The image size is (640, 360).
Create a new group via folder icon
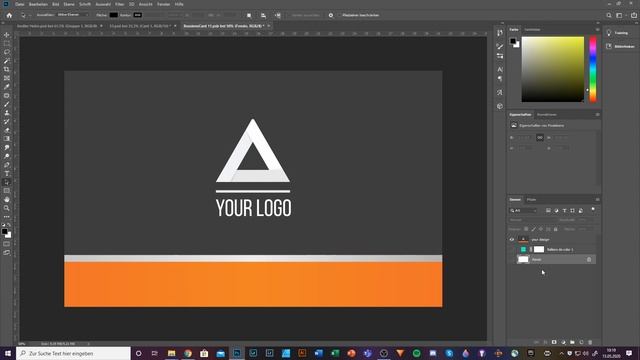[572, 342]
